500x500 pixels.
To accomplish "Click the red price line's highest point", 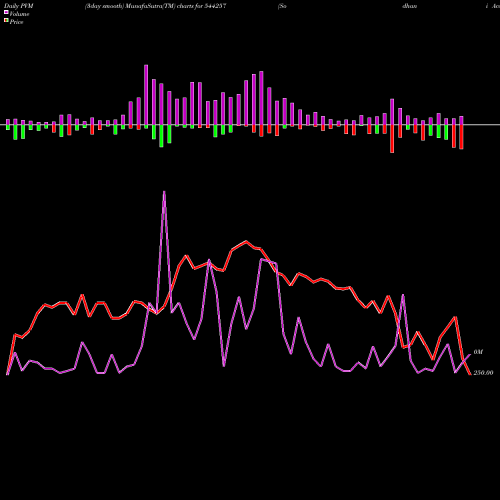I will [x=246, y=241].
